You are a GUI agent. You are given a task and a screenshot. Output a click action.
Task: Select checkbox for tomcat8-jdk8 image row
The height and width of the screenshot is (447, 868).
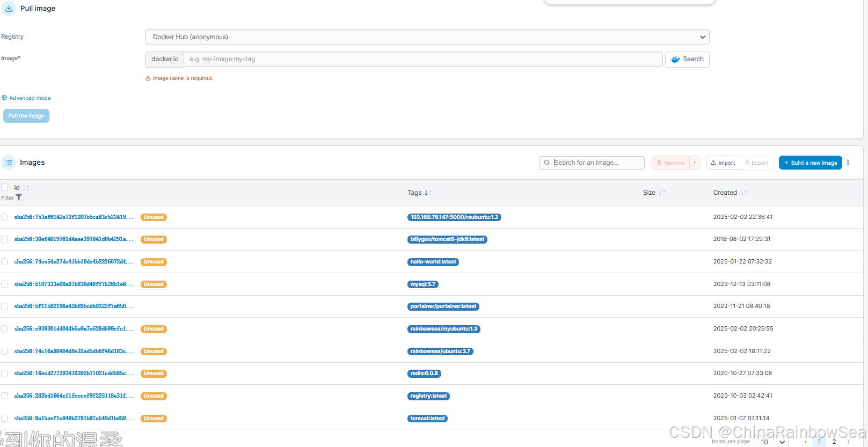(x=4, y=239)
